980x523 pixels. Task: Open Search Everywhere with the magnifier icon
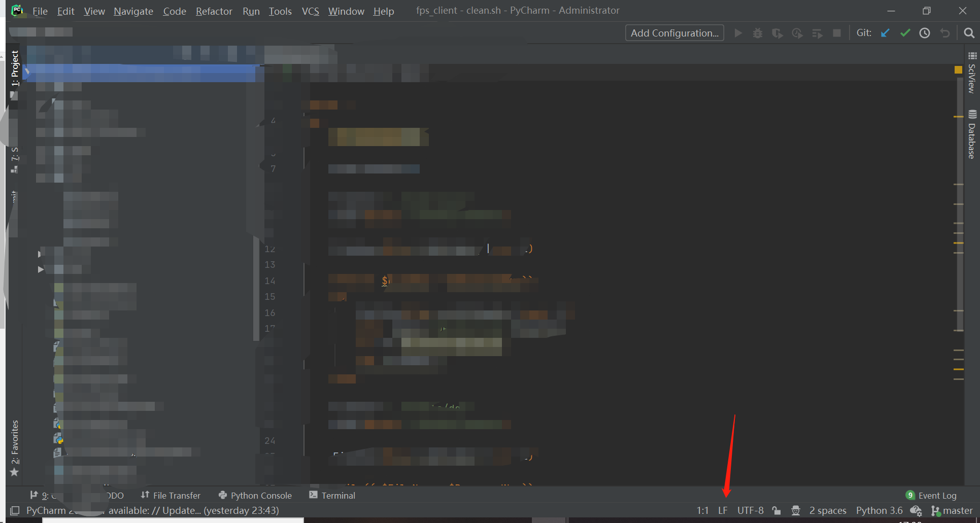click(x=968, y=32)
